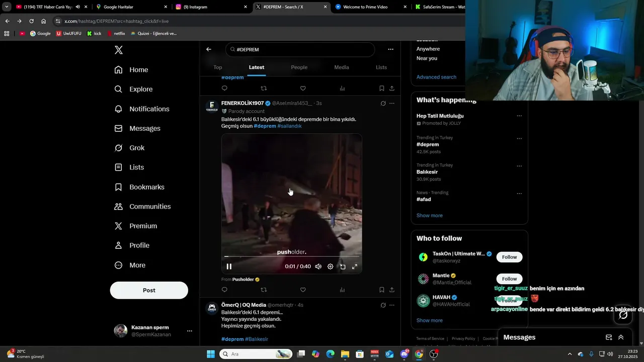Mute the TRT Haber tab audio
This screenshot has width=644, height=362.
(x=77, y=7)
